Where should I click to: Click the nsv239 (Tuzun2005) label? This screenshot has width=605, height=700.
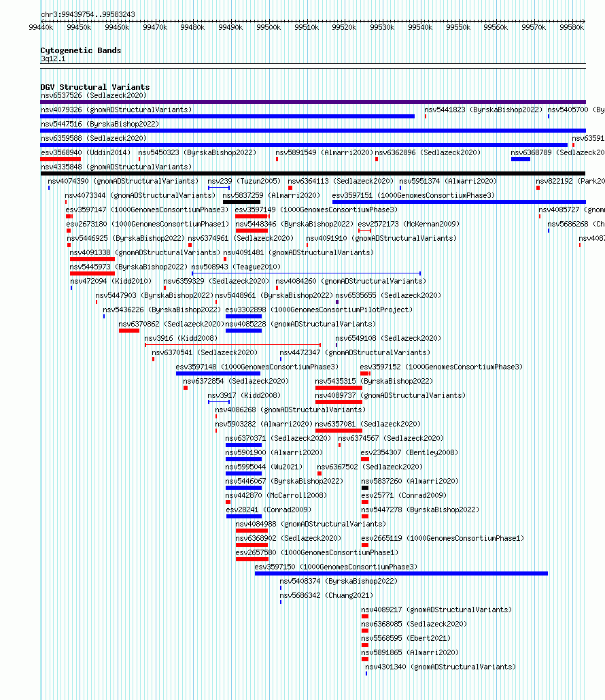(x=244, y=181)
